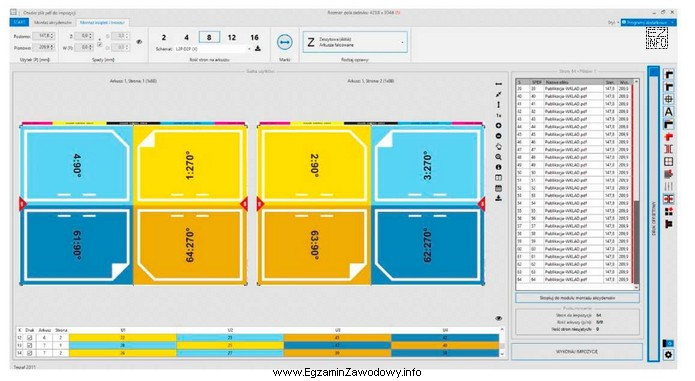The image size is (695, 381).
Task: Open the gear settings icon
Action: tap(668, 354)
